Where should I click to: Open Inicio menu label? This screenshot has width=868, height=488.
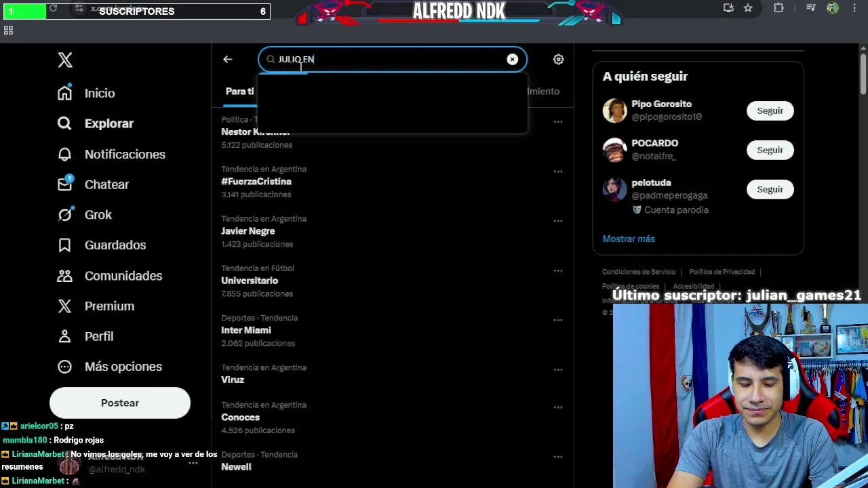click(x=100, y=93)
